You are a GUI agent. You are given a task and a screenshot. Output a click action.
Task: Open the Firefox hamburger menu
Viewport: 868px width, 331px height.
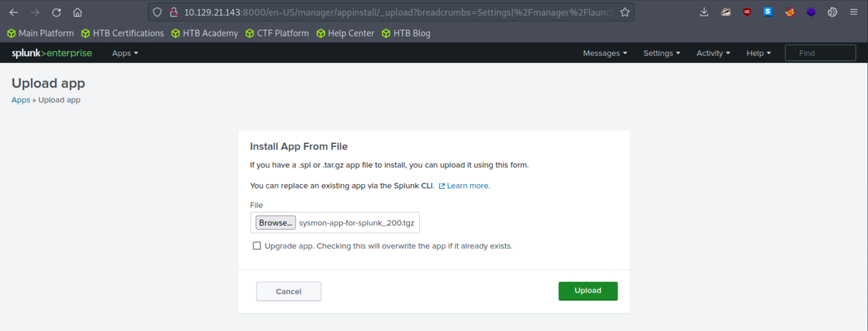(x=853, y=12)
